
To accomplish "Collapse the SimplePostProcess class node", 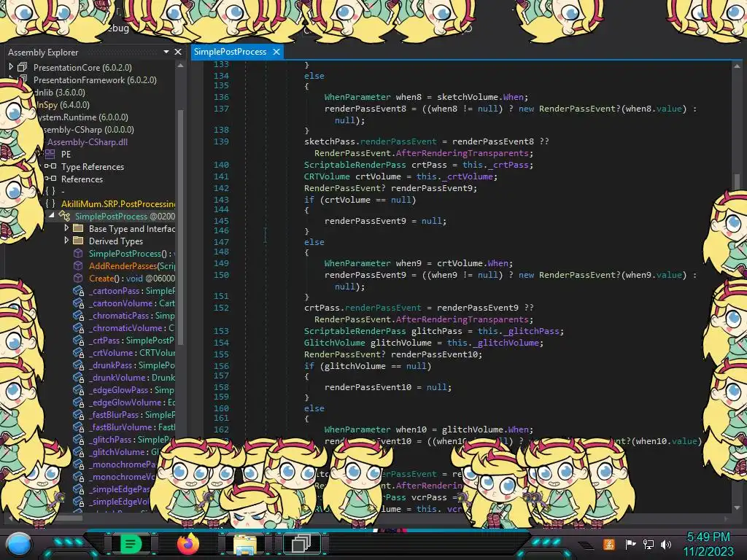I will point(52,215).
